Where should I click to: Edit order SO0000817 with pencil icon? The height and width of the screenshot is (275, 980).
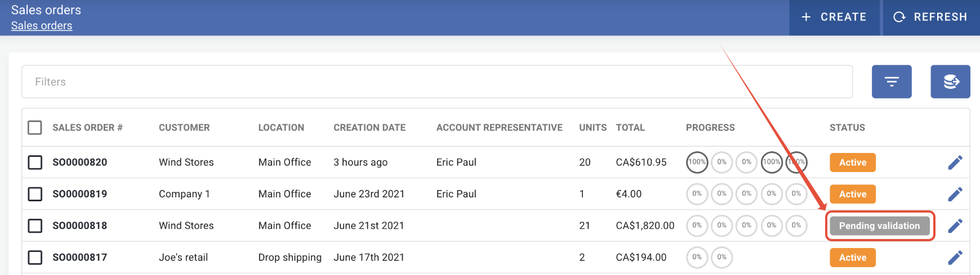(955, 258)
